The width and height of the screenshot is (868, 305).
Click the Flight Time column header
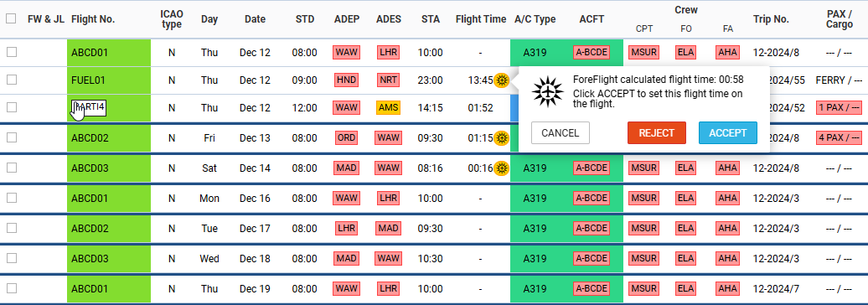tap(481, 18)
